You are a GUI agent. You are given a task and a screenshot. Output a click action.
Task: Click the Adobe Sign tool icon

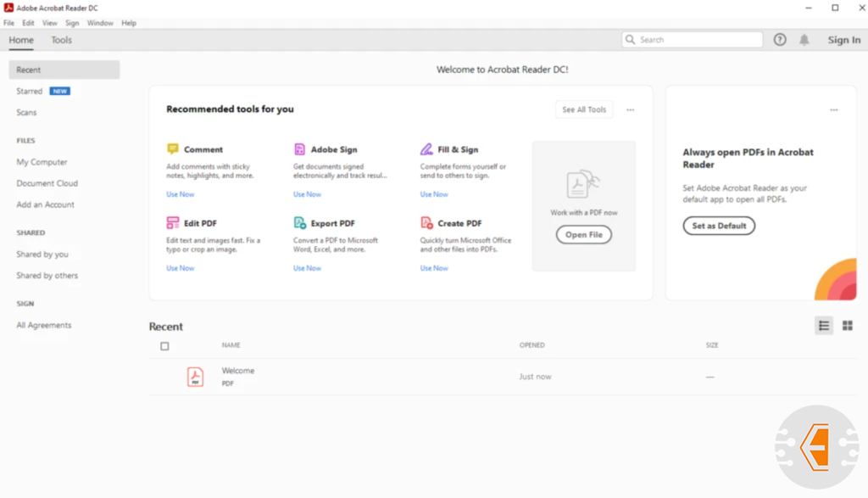pyautogui.click(x=300, y=149)
